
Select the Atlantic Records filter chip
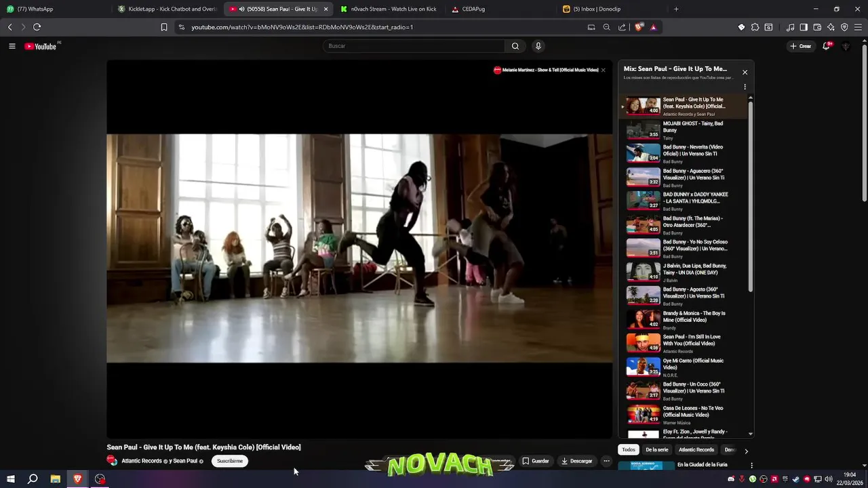(x=696, y=450)
